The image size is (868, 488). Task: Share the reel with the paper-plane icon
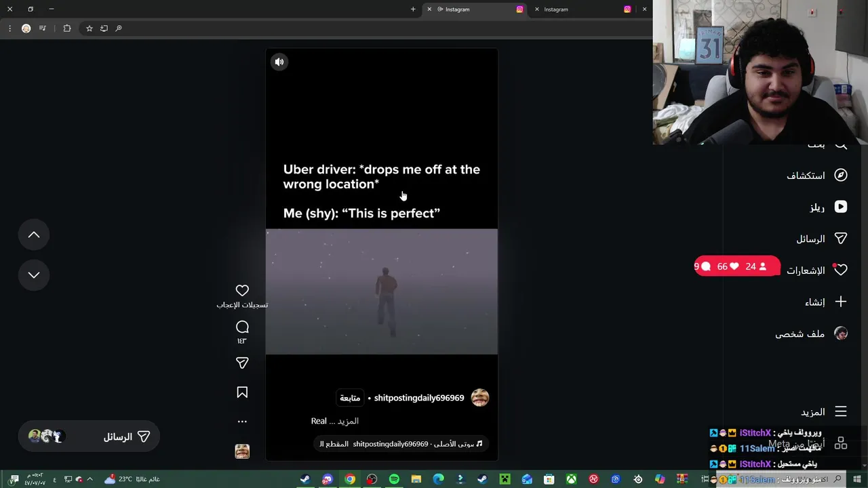(242, 363)
